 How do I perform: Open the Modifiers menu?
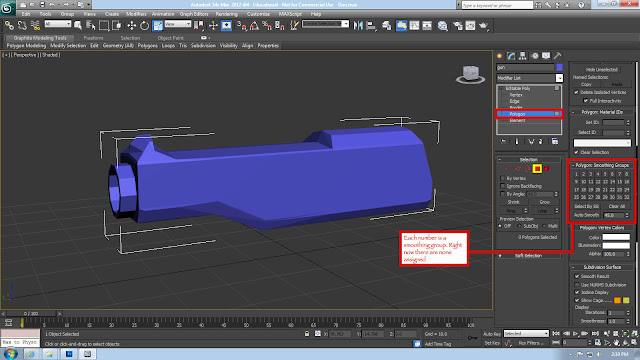pos(136,14)
